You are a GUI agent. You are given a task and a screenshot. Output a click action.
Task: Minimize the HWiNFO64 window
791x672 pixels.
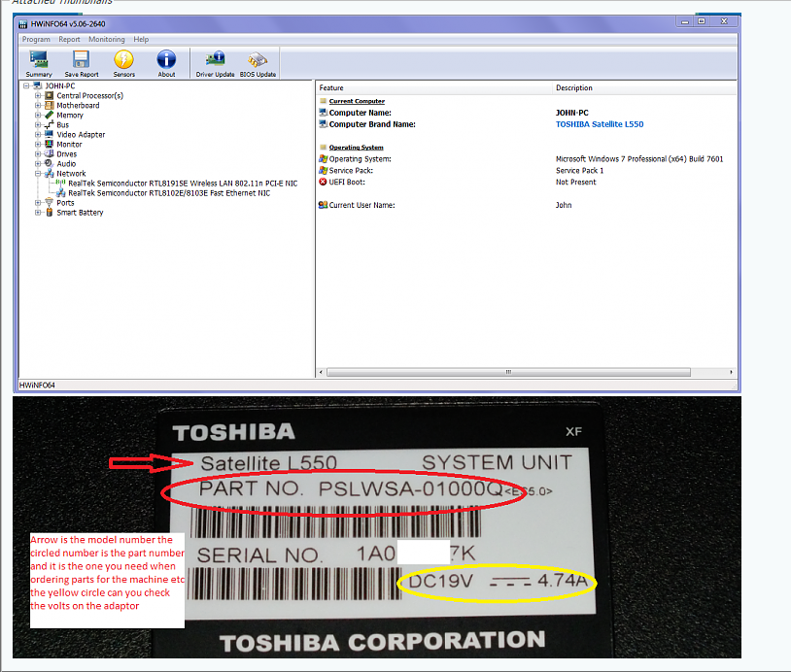coord(684,21)
